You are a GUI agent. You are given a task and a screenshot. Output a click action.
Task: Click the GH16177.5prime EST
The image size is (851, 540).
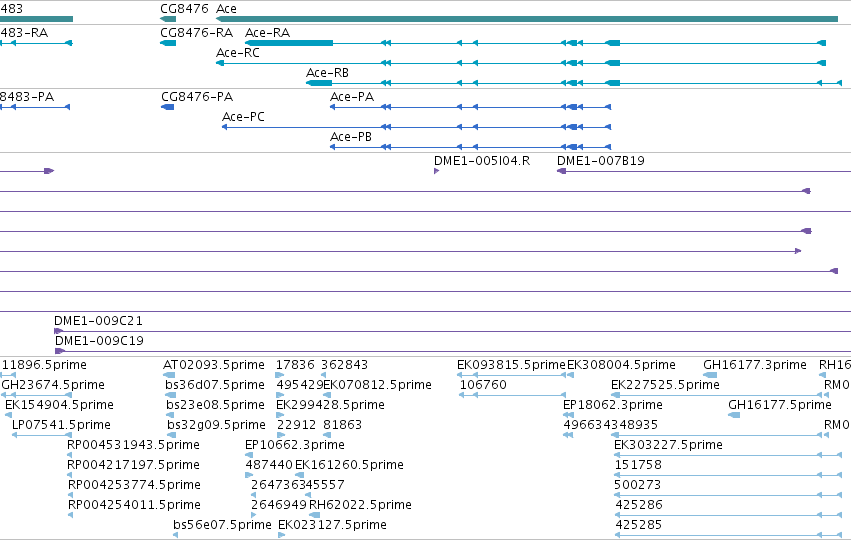(x=780, y=405)
